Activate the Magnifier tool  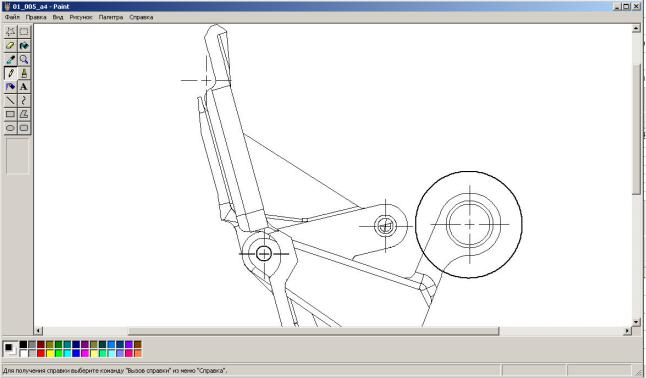point(24,59)
